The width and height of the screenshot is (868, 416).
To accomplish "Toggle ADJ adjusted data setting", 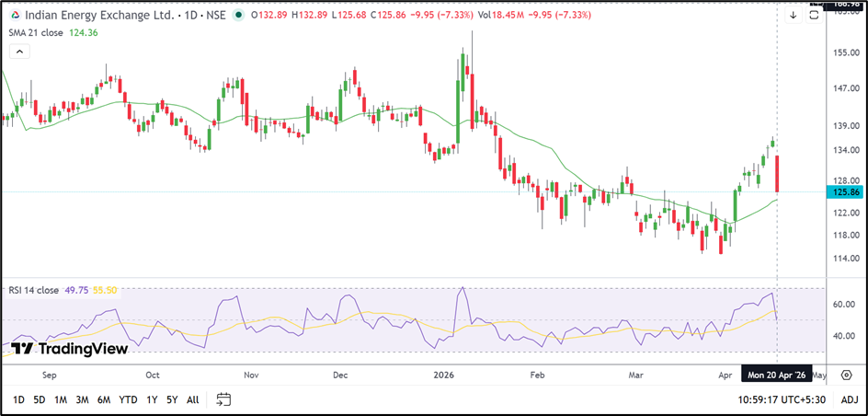I will pyautogui.click(x=849, y=399).
